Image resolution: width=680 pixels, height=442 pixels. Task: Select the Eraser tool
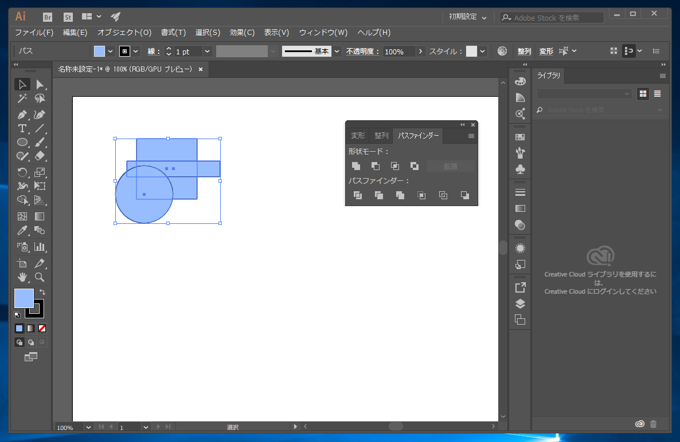[39, 156]
